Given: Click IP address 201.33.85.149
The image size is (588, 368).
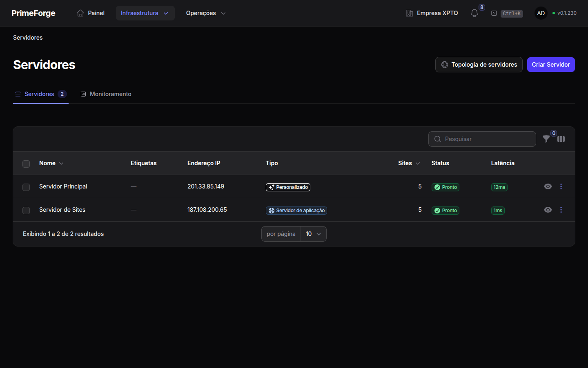Looking at the screenshot, I should [206, 186].
